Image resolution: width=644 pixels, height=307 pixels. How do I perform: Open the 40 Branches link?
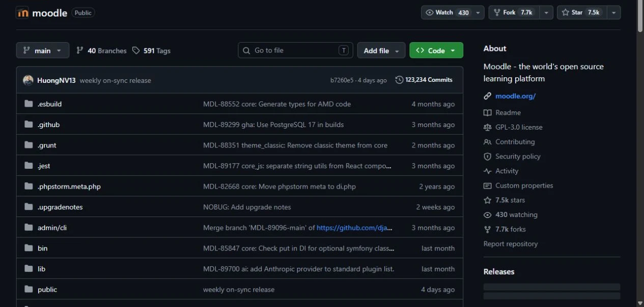tap(101, 50)
